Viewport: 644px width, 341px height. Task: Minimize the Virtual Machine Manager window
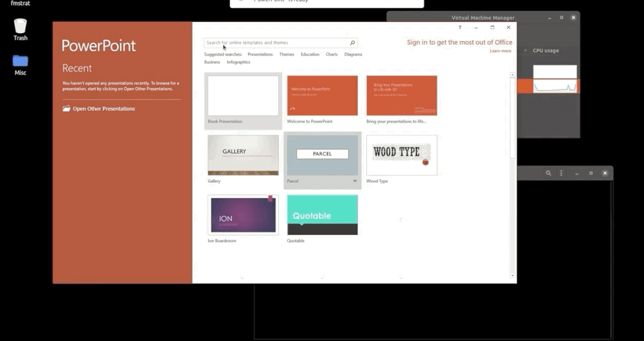click(550, 18)
